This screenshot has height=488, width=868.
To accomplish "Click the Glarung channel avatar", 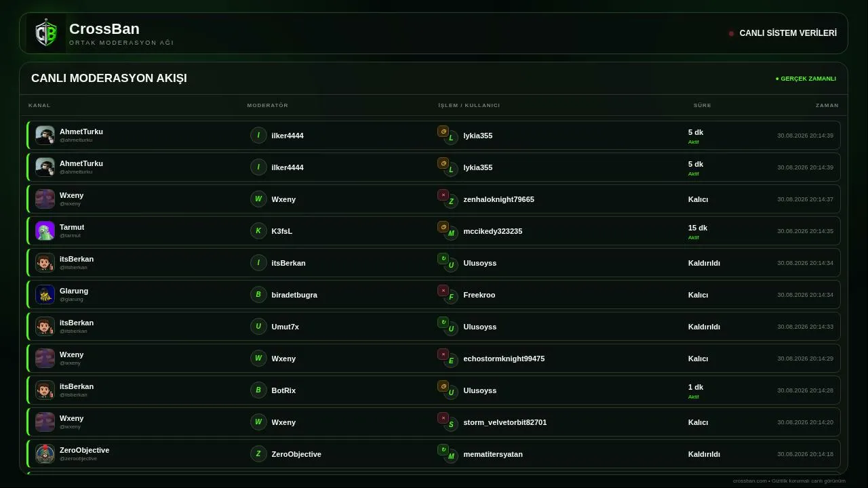I will click(x=45, y=295).
